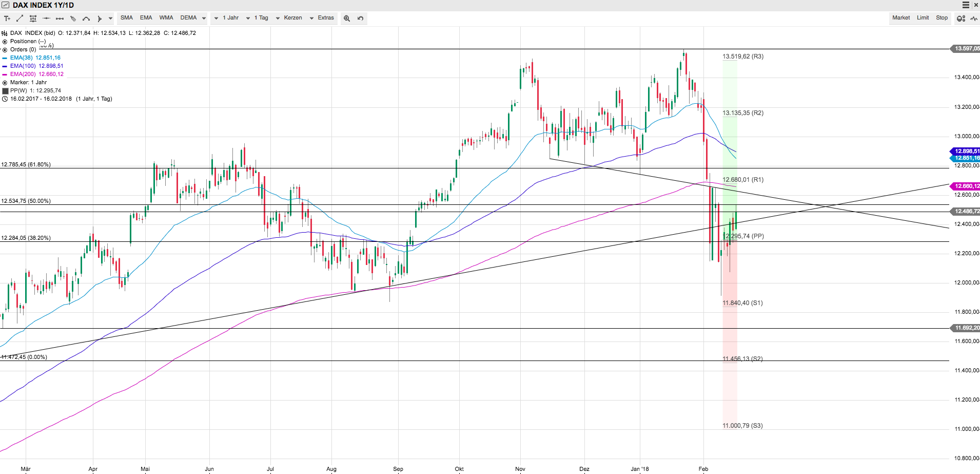Open the Kerzen chart type dropdown
The width and height of the screenshot is (980, 474).
point(289,18)
